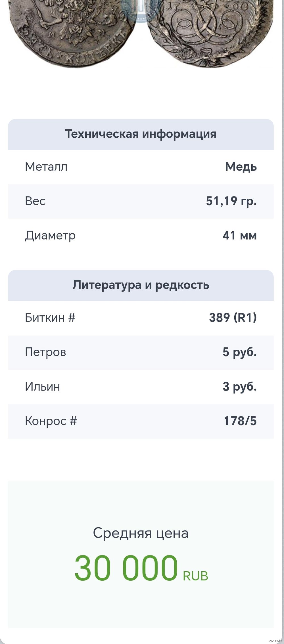Click the Диаметр row label
This screenshot has width=284, height=644.
click(x=50, y=236)
